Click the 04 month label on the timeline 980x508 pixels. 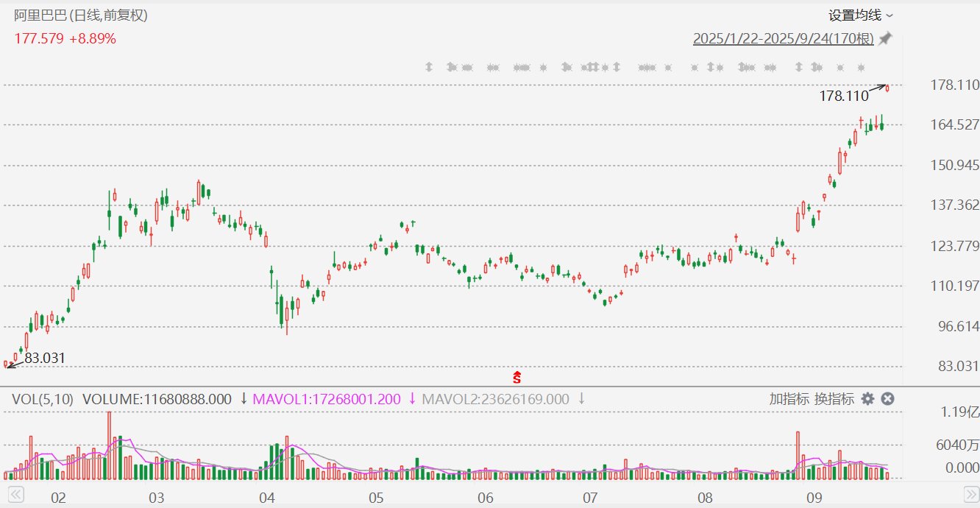point(266,498)
